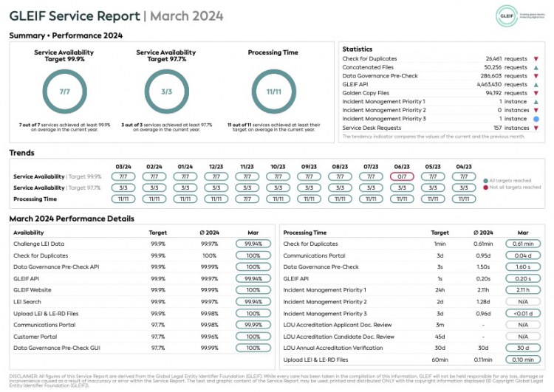The width and height of the screenshot is (554, 392).
Task: Click the down arrow for Golden Copy Files
Action: pyautogui.click(x=536, y=93)
